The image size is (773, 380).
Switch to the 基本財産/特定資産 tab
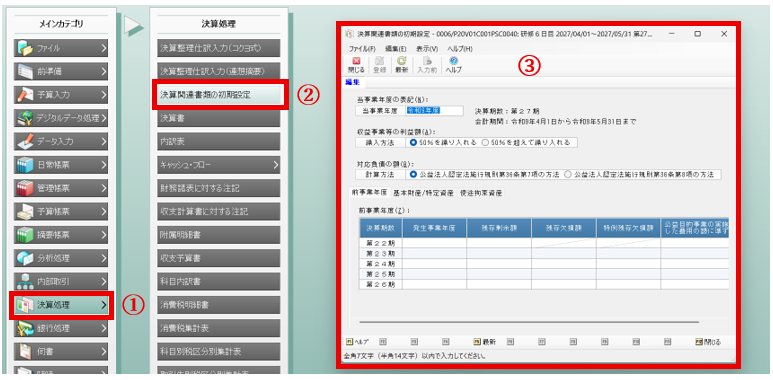tap(423, 193)
